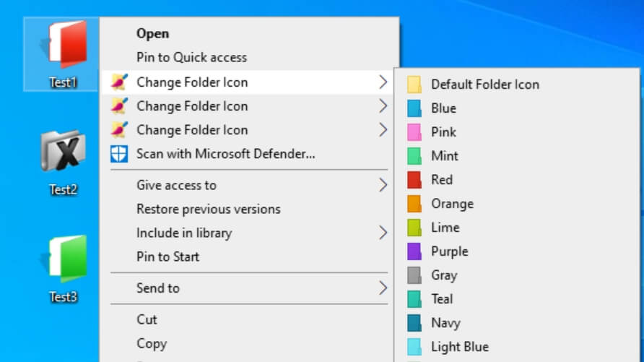Choose the Default Folder Icon option
The height and width of the screenshot is (362, 644).
(x=484, y=85)
